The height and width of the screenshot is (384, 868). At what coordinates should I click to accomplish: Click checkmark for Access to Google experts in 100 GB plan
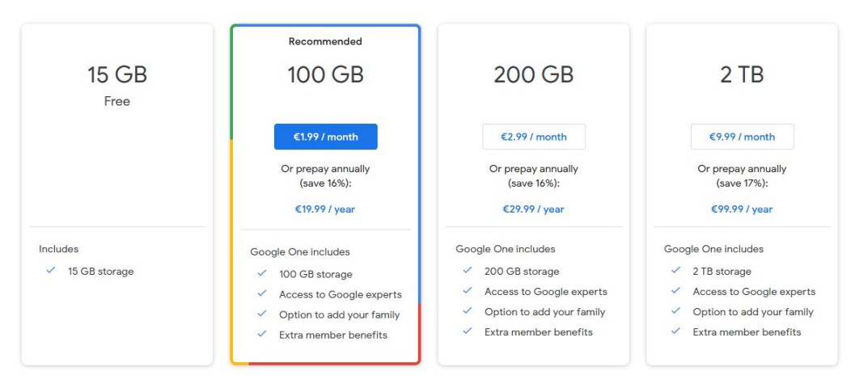point(262,293)
